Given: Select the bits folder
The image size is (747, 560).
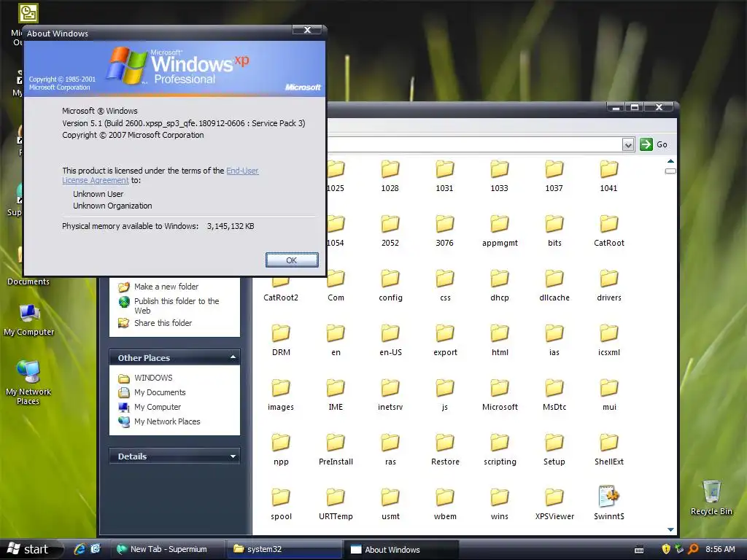Looking at the screenshot, I should click(554, 230).
